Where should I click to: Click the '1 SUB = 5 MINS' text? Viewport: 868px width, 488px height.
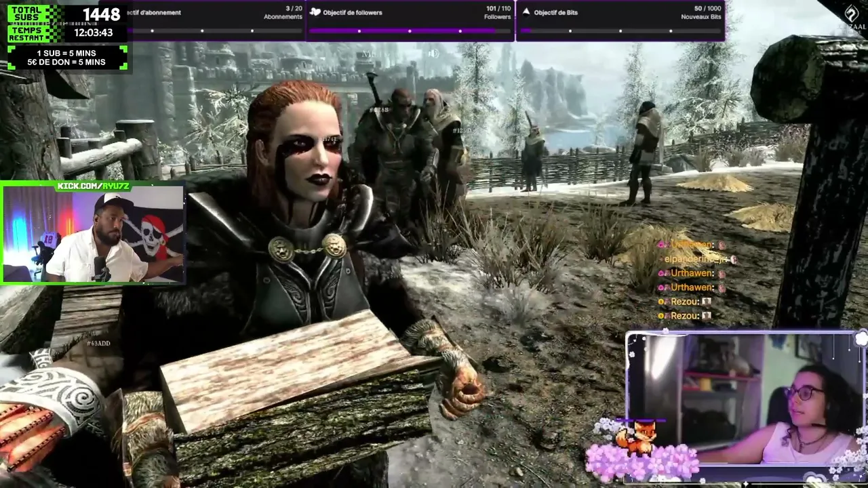click(66, 53)
